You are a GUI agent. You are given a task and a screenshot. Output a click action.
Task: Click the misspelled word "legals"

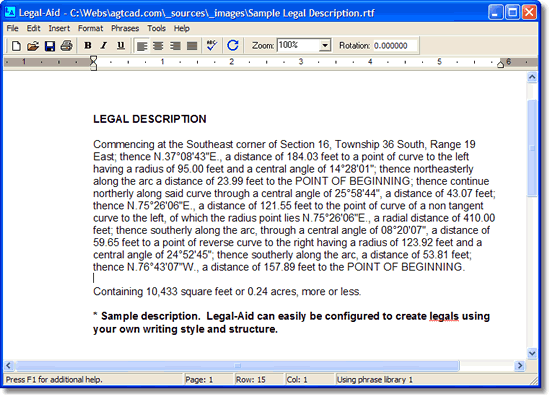tap(444, 316)
